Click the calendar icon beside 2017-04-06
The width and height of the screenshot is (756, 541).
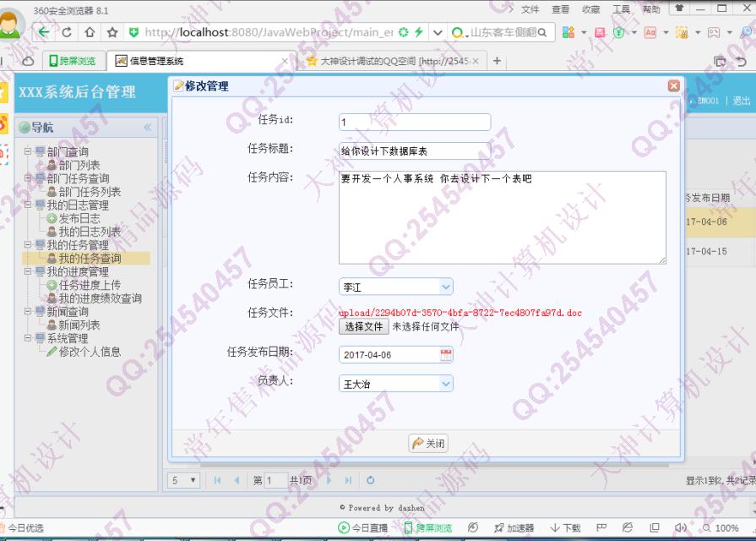point(446,355)
